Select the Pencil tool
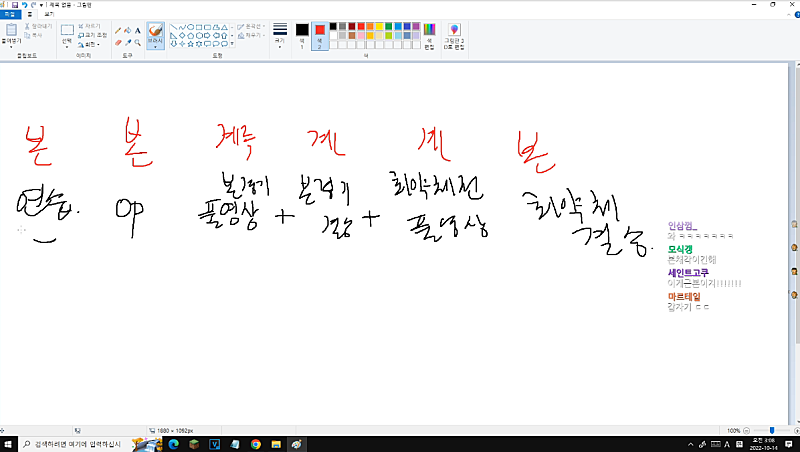This screenshot has height=452, width=800. tap(118, 31)
